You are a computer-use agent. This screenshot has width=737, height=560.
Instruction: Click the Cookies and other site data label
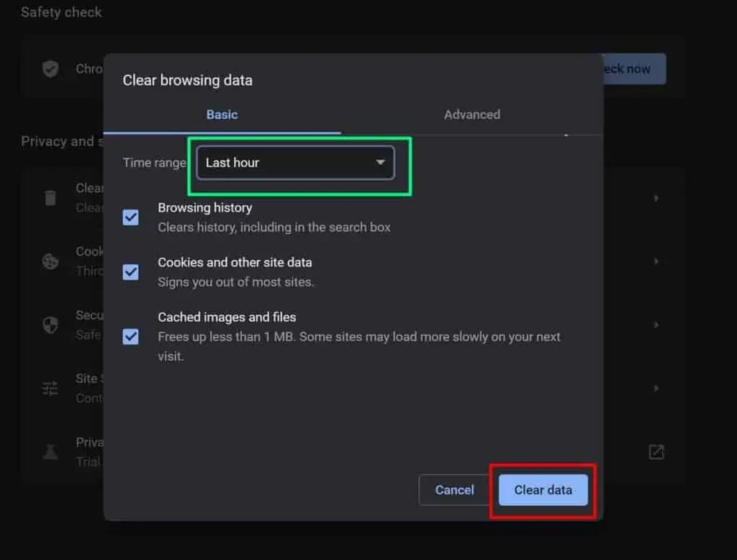pos(235,263)
